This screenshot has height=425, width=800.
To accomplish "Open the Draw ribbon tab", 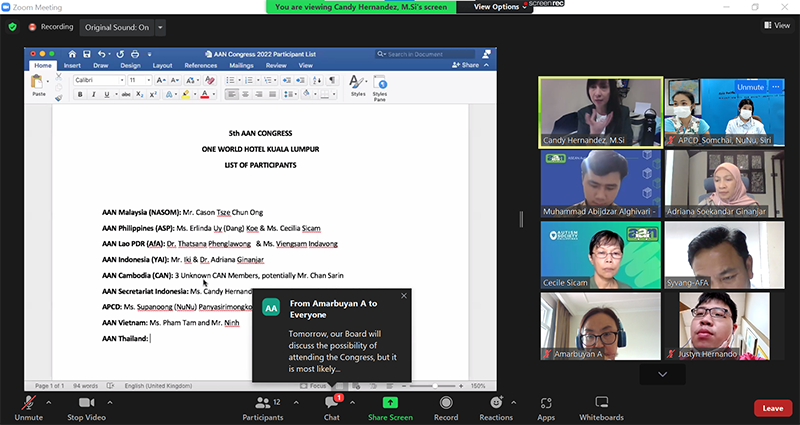I will click(x=101, y=65).
